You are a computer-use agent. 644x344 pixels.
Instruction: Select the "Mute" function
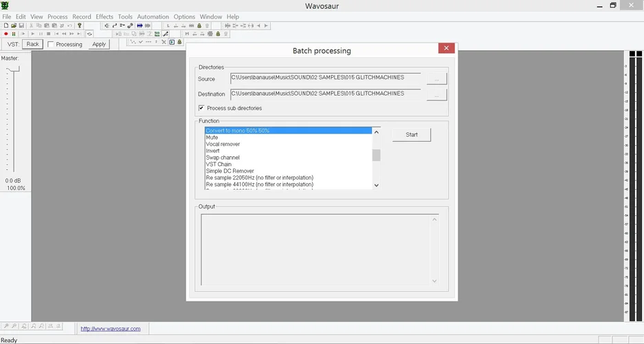[288, 138]
